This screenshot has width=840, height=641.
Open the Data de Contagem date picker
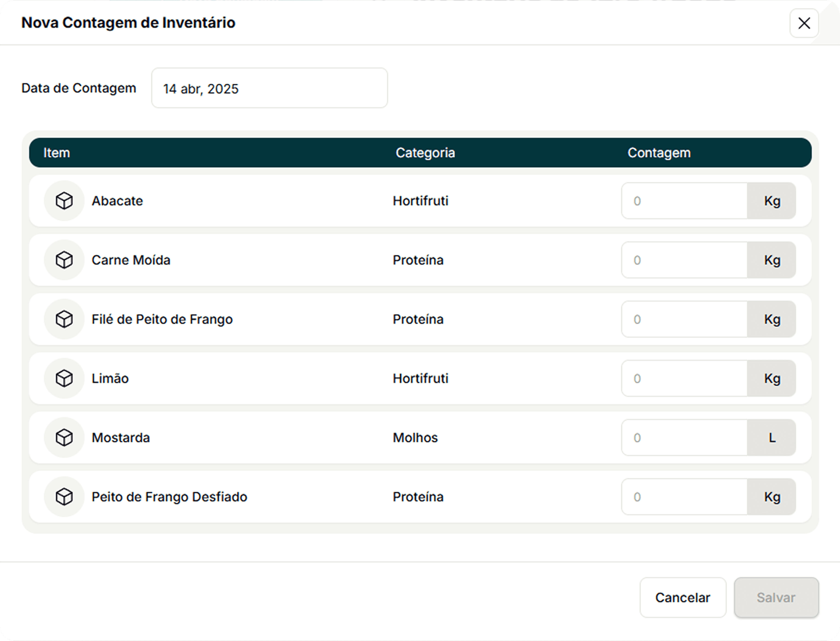269,88
